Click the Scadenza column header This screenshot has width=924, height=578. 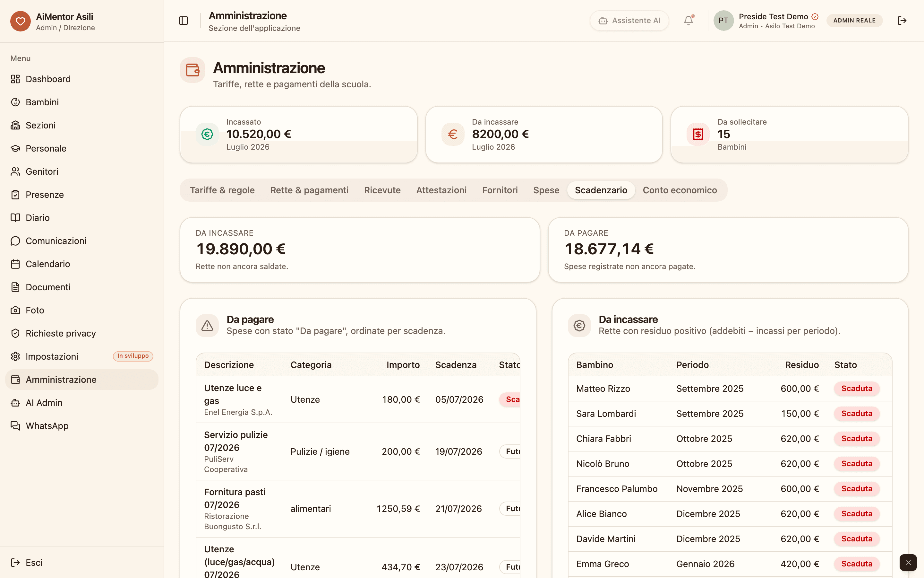click(456, 365)
